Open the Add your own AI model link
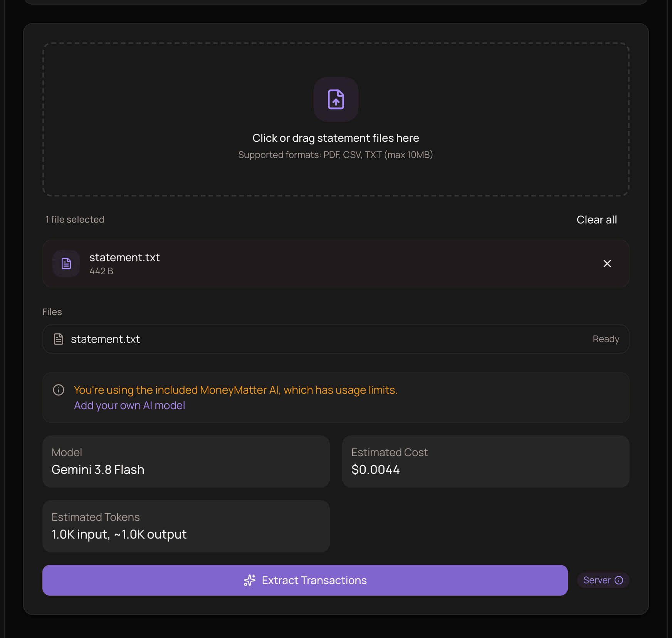 [129, 405]
